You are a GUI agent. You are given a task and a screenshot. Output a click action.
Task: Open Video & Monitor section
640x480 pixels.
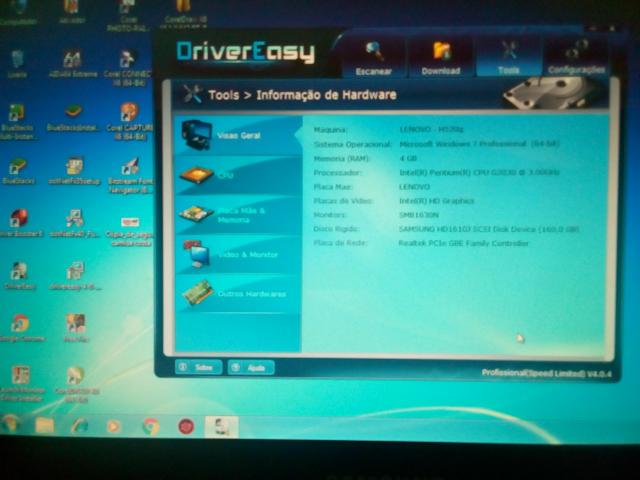[238, 254]
